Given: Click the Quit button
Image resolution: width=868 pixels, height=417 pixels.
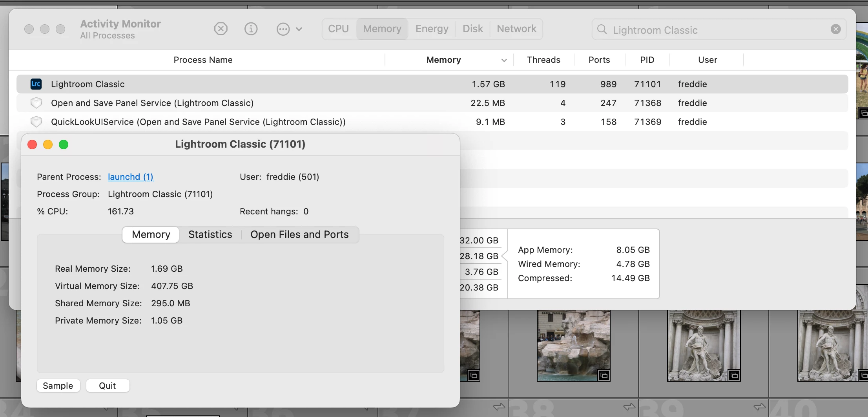Looking at the screenshot, I should click(x=108, y=386).
